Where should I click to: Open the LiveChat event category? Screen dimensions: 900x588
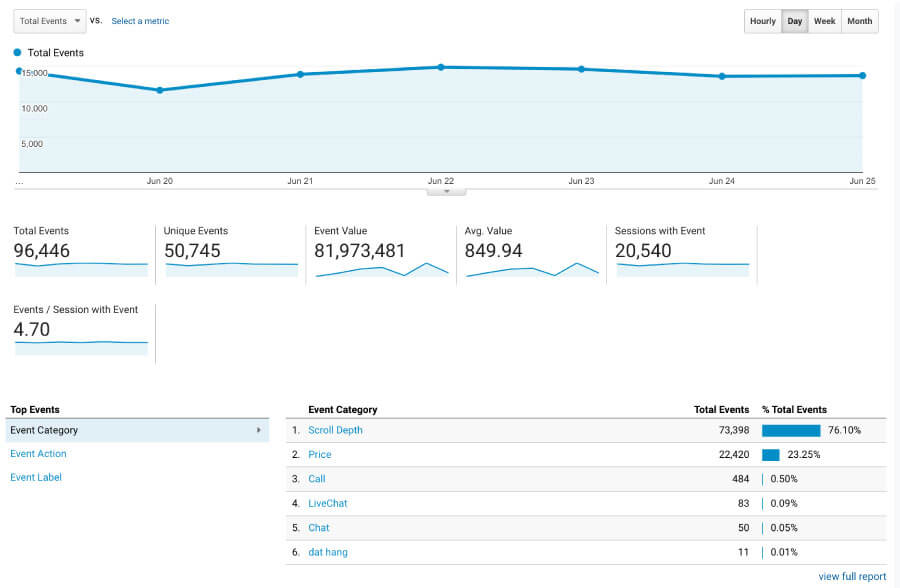tap(328, 503)
